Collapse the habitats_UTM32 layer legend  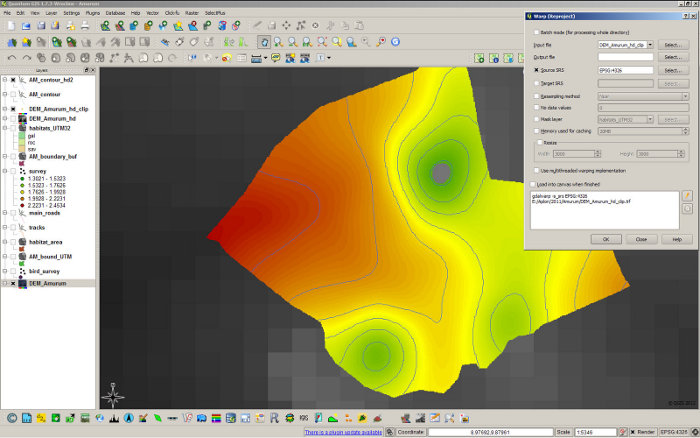click(x=4, y=127)
